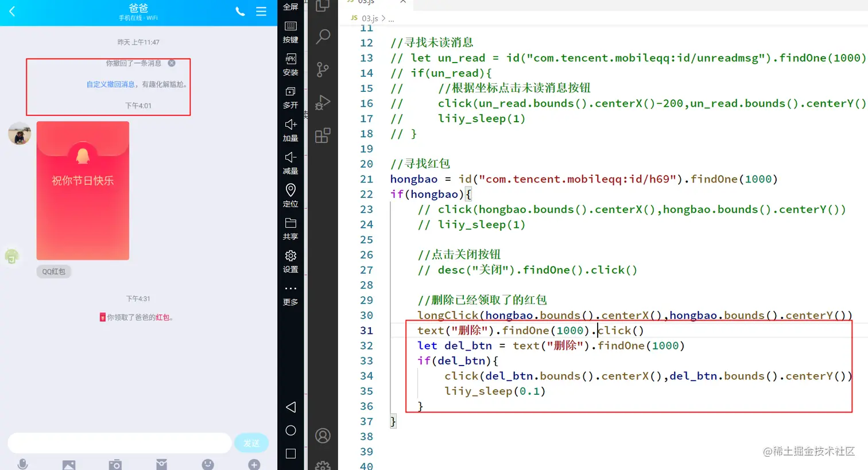
Task: Open the 自定义撤回消息 link
Action: coord(111,84)
